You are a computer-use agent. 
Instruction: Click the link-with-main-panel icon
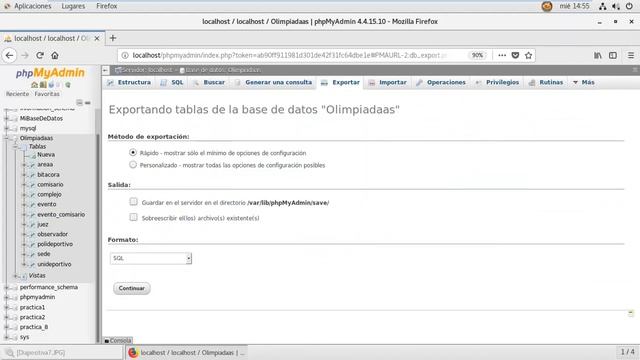(87, 102)
